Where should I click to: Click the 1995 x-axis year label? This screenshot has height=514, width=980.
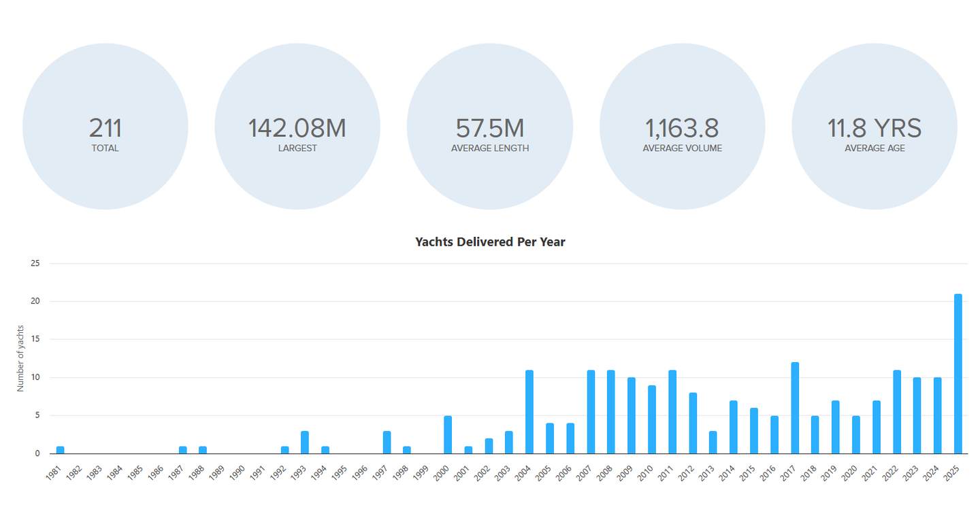pyautogui.click(x=341, y=472)
